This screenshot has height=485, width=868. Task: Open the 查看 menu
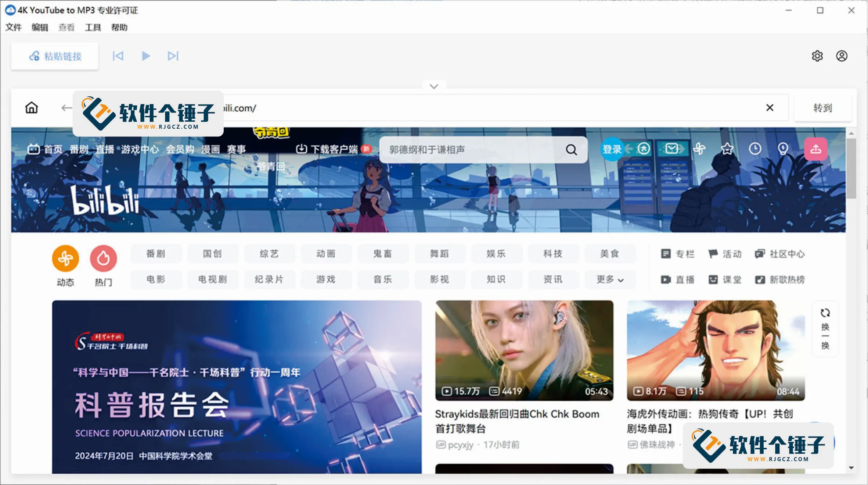point(66,27)
